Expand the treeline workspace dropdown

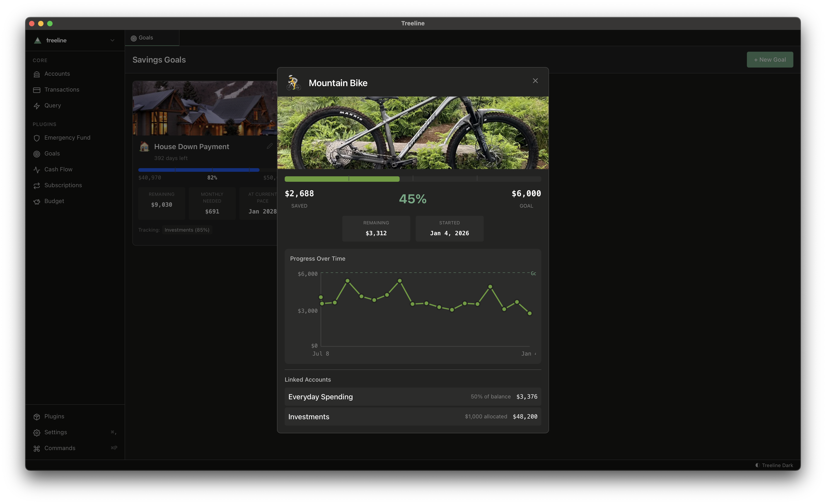112,41
